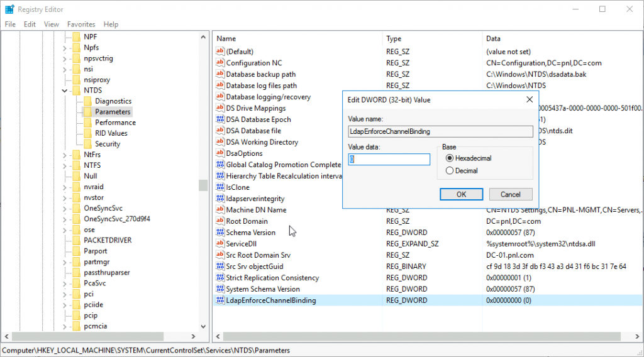Select the Performance key in the tree

tap(116, 123)
